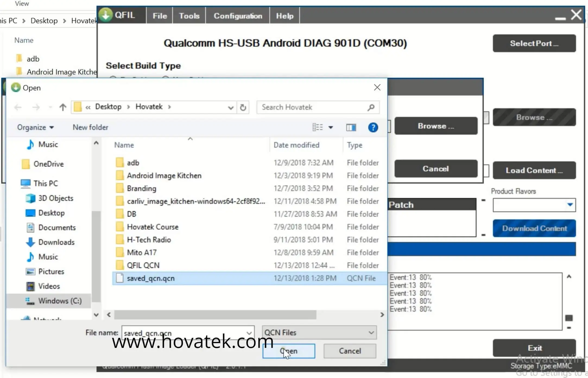Viewport: 588px width, 378px height.
Task: Click the back navigation arrow
Action: [x=18, y=107]
